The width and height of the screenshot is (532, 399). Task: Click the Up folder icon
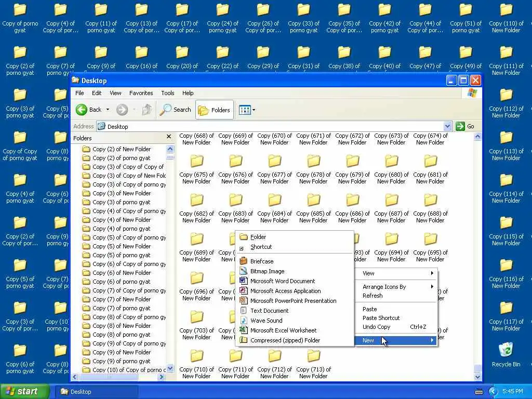click(x=147, y=110)
